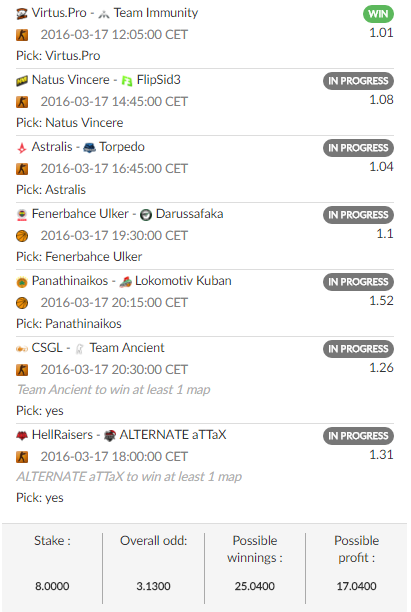
Task: Click the ALTERNATE aTTaX team logo
Action: pyautogui.click(x=110, y=436)
